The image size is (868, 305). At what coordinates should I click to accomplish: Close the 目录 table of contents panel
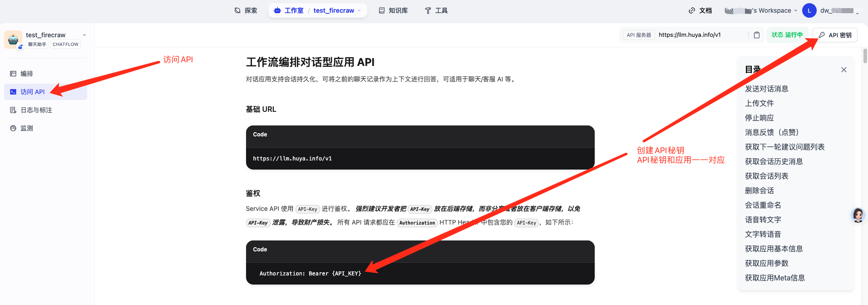(x=843, y=70)
